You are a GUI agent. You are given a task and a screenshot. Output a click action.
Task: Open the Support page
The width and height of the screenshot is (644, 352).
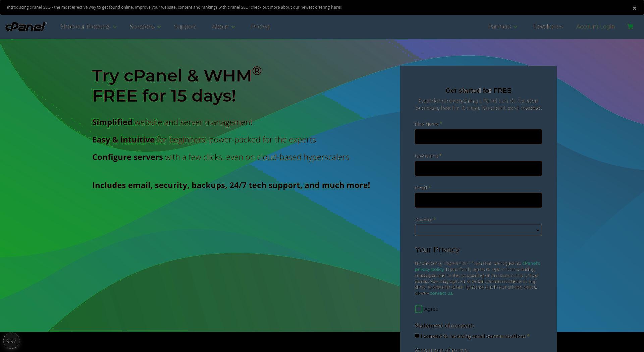(x=185, y=26)
